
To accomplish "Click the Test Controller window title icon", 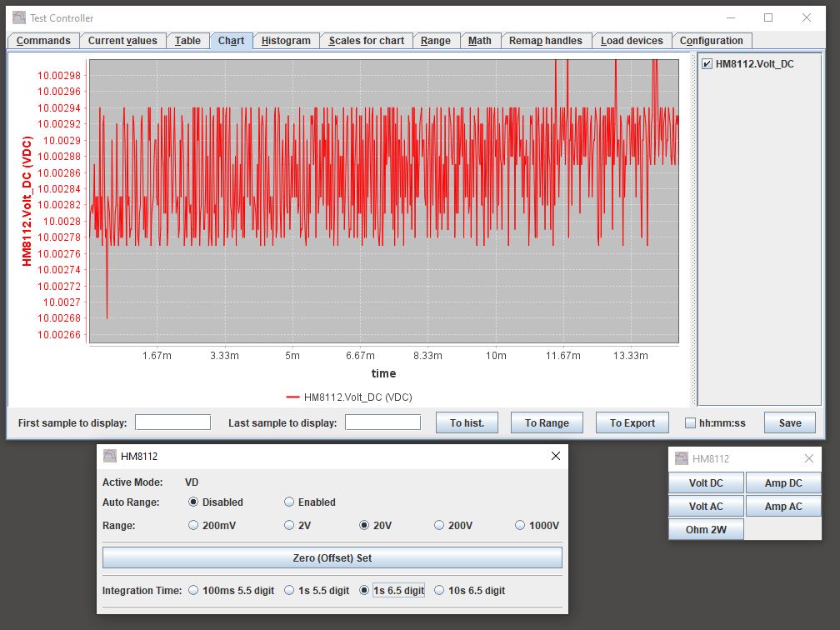I will (x=18, y=17).
